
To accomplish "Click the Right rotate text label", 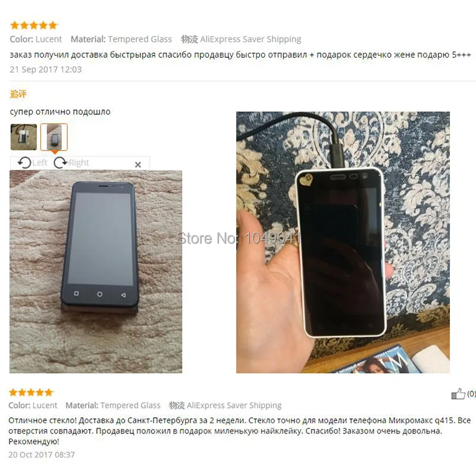I will tap(79, 162).
